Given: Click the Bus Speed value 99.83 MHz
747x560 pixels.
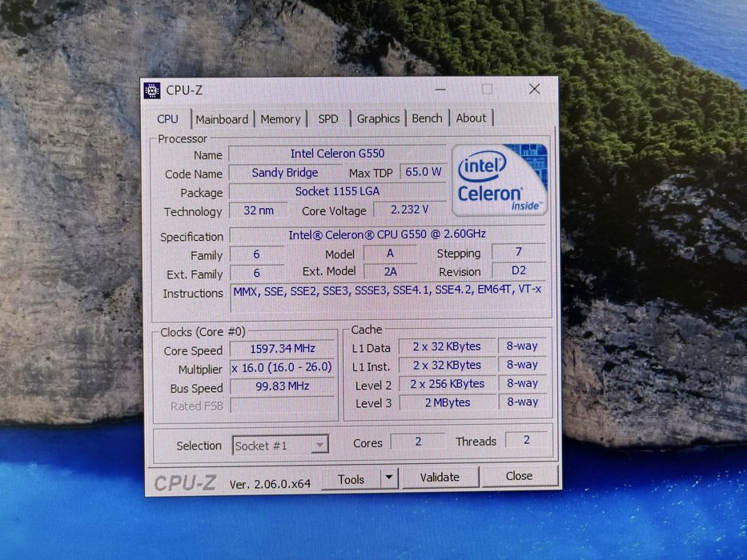Looking at the screenshot, I should (283, 386).
